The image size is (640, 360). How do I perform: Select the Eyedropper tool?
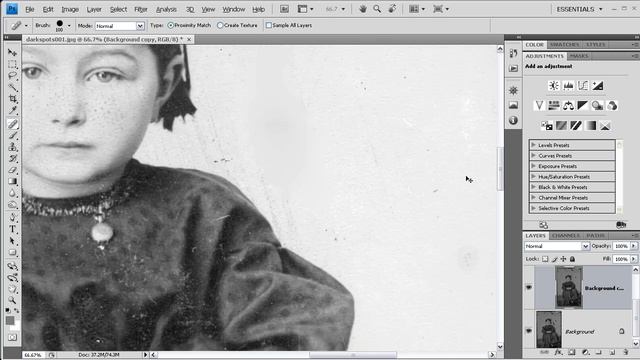(x=12, y=110)
